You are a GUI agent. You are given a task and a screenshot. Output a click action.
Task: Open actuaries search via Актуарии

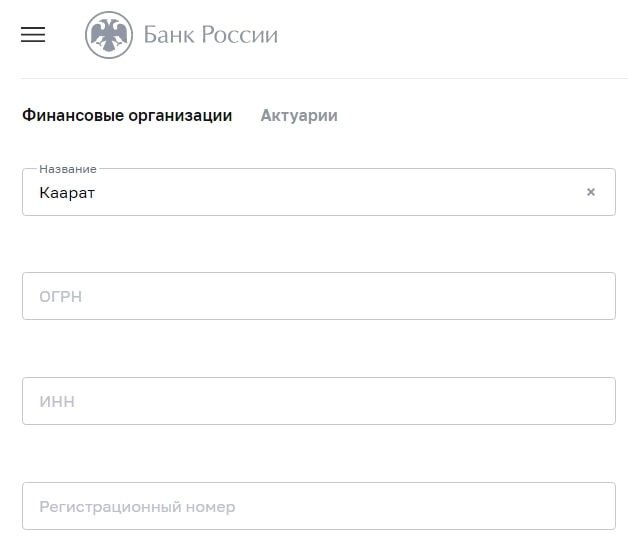pos(299,116)
